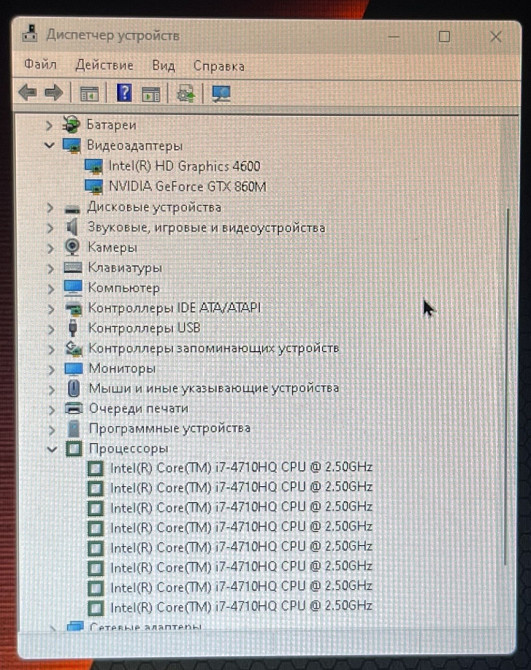Click the Intel(R) HD Graphics 4600 device icon
This screenshot has width=531, height=670.
[x=94, y=166]
